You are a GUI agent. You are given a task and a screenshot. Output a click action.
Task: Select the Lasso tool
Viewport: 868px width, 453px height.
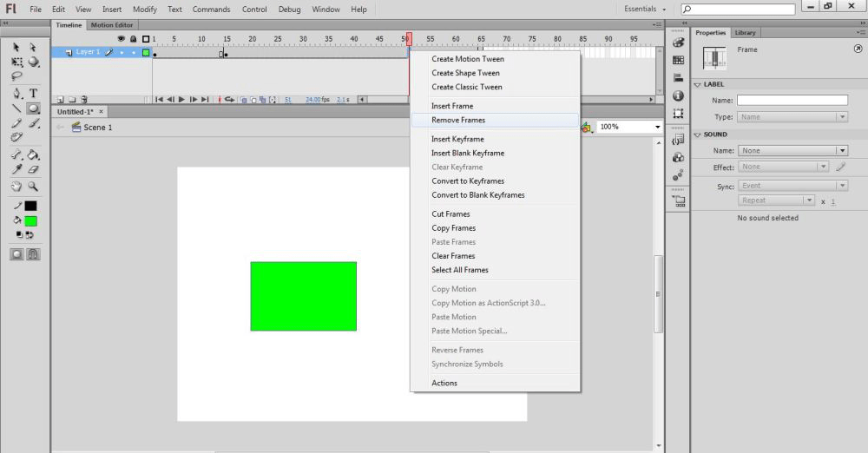click(x=16, y=76)
